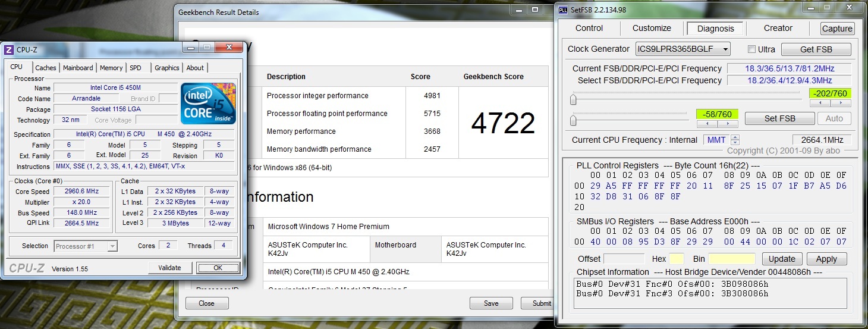Open the Caches tab in CPU-Z
Viewport: 868px width, 329px height.
pos(46,68)
